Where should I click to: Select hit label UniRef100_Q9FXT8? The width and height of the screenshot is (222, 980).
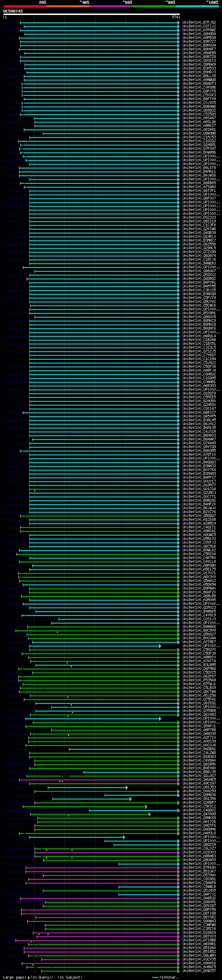point(199,91)
